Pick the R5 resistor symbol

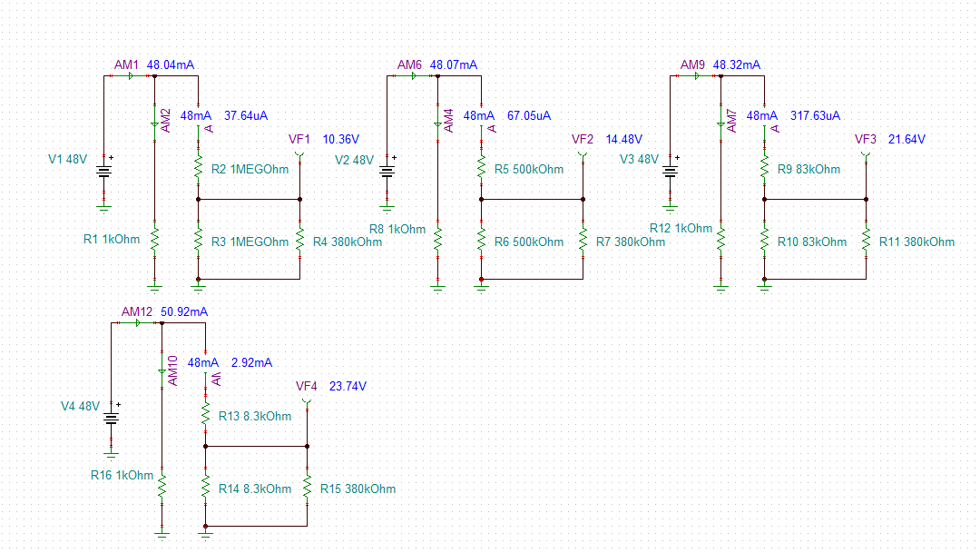[481, 166]
